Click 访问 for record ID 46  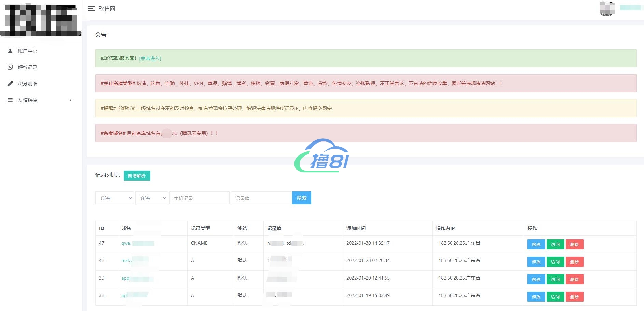click(x=555, y=262)
